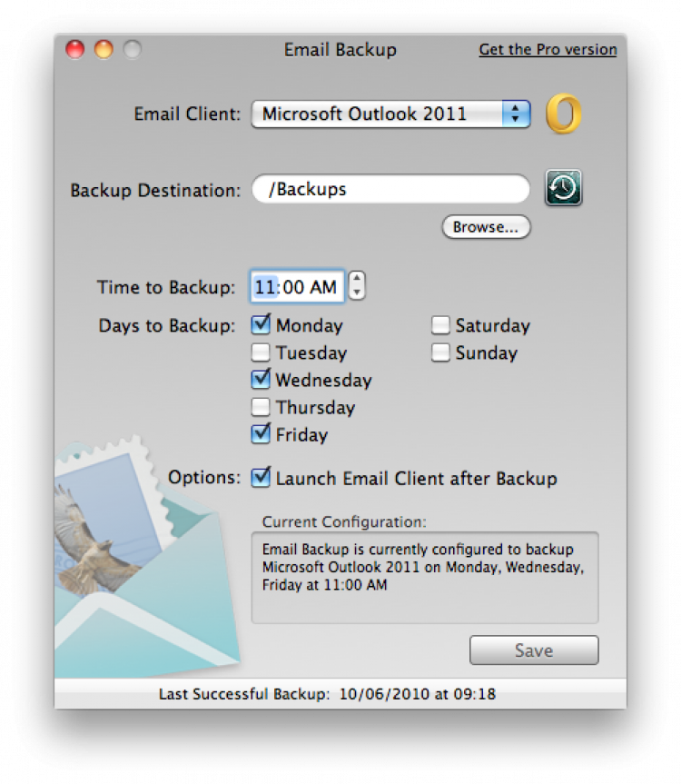Image resolution: width=681 pixels, height=784 pixels.
Task: Click the Time to Backup field
Action: point(297,286)
